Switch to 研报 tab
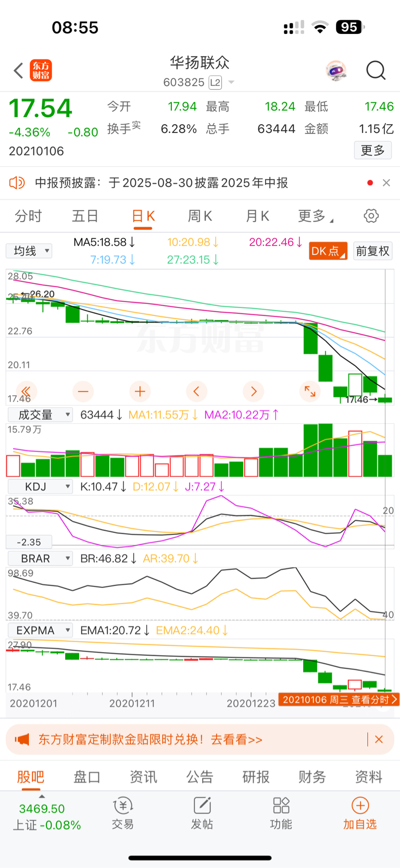Screen dimensions: 400x868 pyautogui.click(x=256, y=777)
